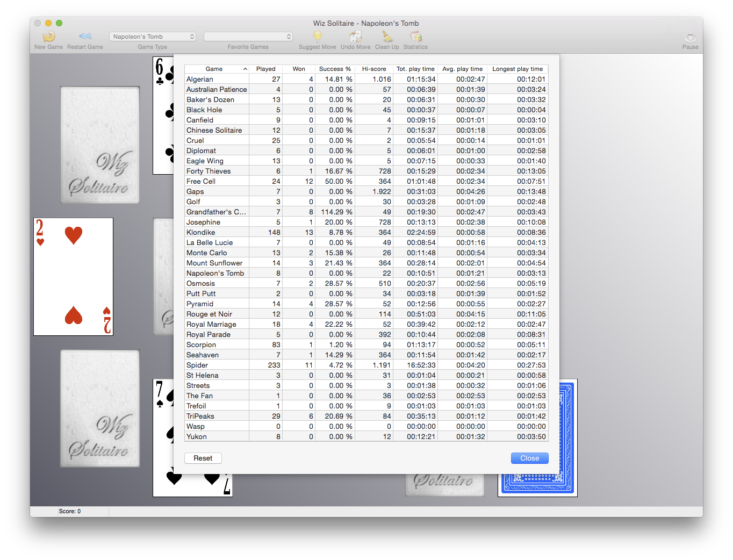This screenshot has height=560, width=733.
Task: Sort by the Game column header
Action: (214, 69)
